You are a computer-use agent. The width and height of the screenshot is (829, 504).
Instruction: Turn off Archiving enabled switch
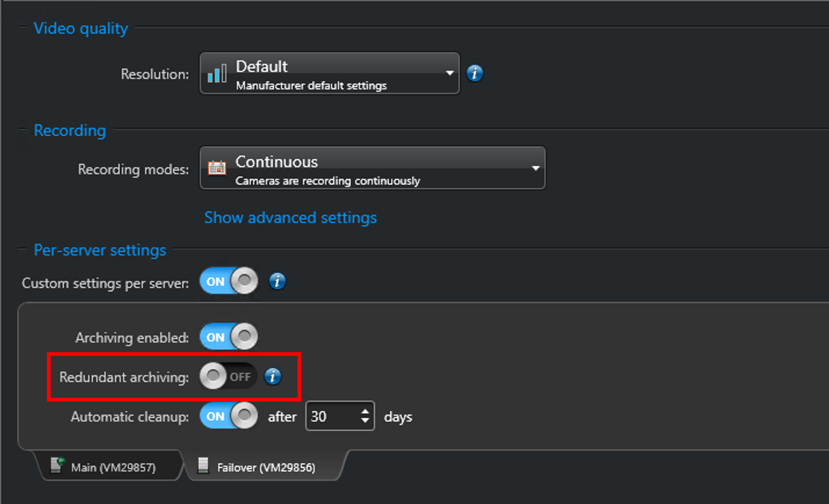229,336
